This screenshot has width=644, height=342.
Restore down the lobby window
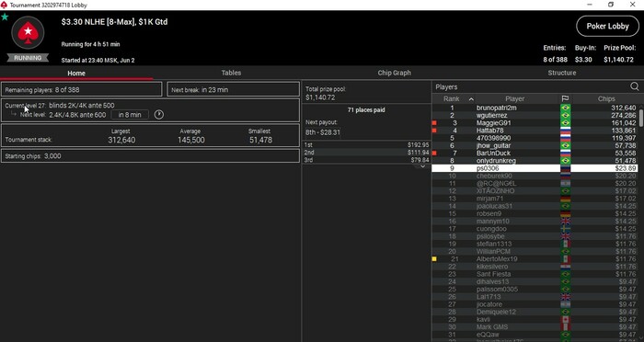point(611,5)
